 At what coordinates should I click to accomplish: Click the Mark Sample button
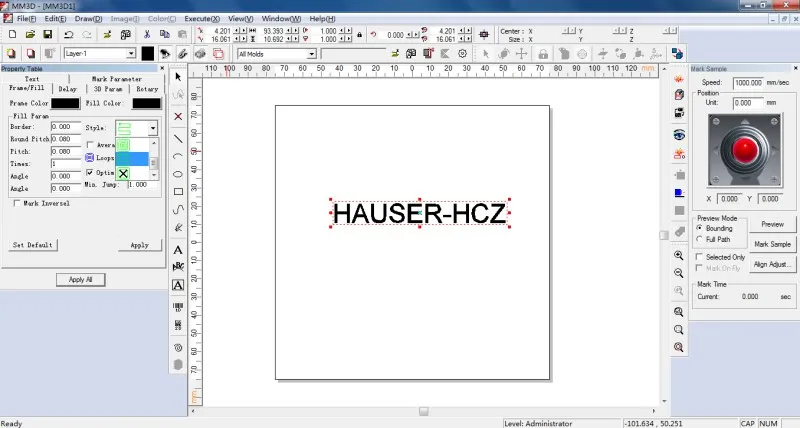pyautogui.click(x=772, y=244)
